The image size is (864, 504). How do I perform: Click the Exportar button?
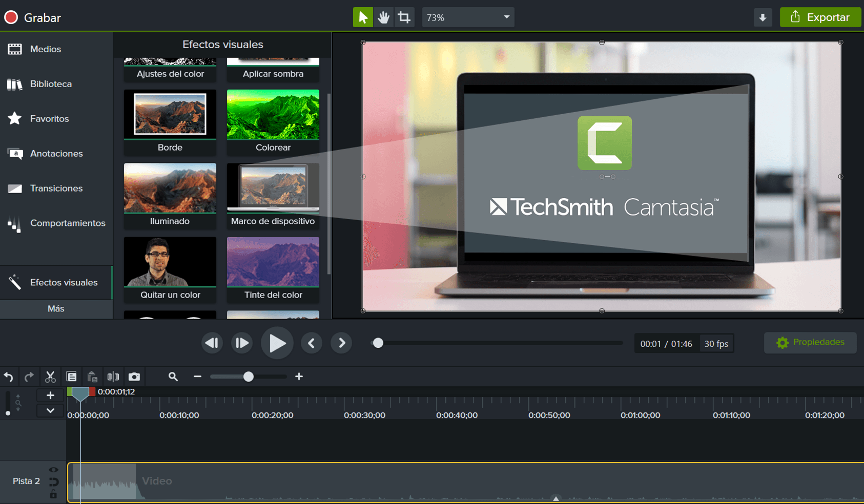[820, 17]
